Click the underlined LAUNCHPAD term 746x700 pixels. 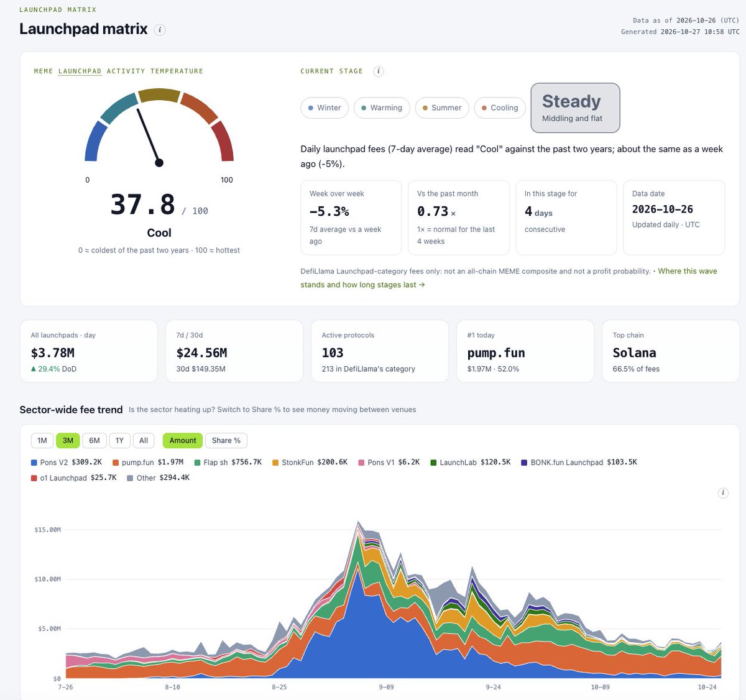pyautogui.click(x=80, y=71)
